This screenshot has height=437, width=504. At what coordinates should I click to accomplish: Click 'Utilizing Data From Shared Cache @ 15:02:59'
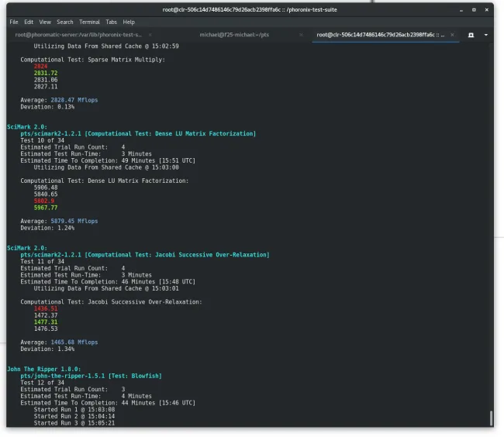[106, 46]
